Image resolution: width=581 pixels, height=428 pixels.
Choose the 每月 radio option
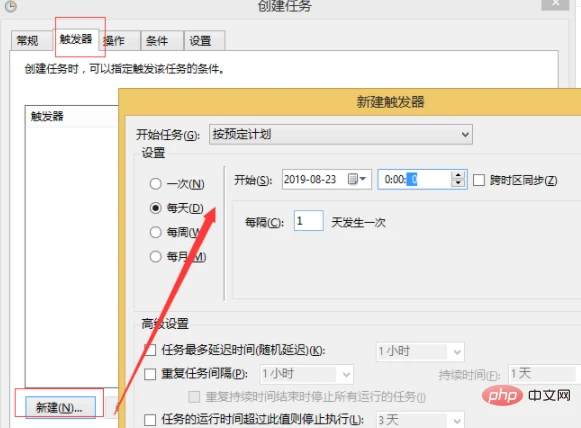(x=177, y=256)
